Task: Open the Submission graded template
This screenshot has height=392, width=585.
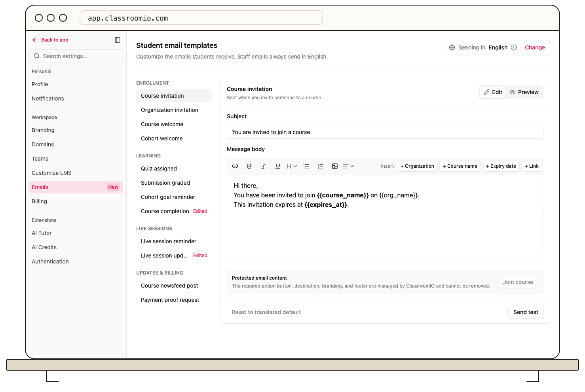Action: (x=174, y=183)
